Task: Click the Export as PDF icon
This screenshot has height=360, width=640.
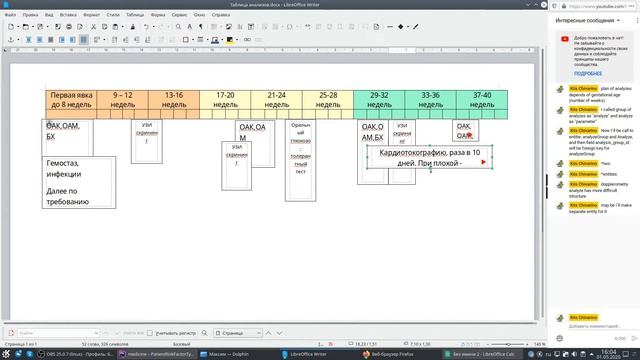Action: pos(58,27)
